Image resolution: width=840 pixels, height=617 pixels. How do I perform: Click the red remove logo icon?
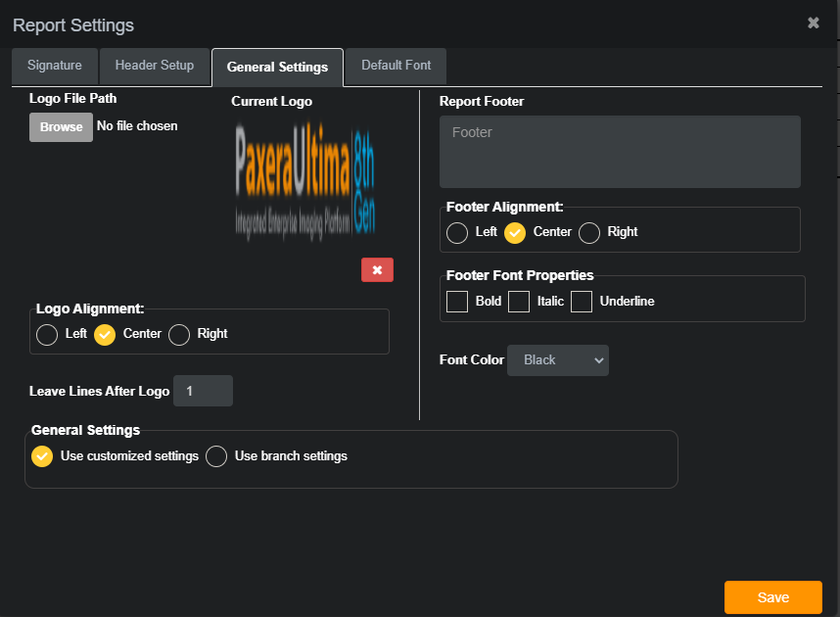377,270
